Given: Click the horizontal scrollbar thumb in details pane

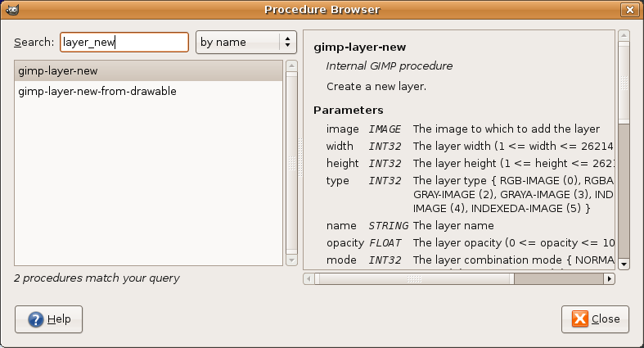Looking at the screenshot, I should [x=414, y=279].
